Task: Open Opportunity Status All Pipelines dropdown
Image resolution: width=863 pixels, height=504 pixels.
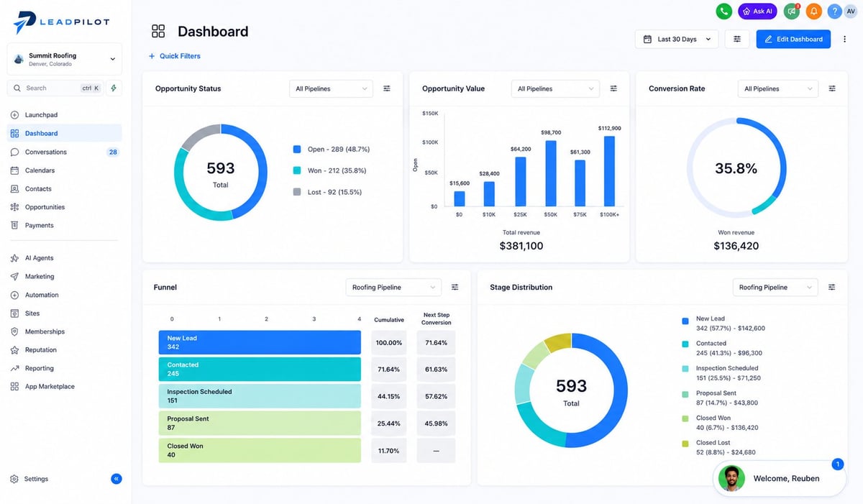Action: 331,88
